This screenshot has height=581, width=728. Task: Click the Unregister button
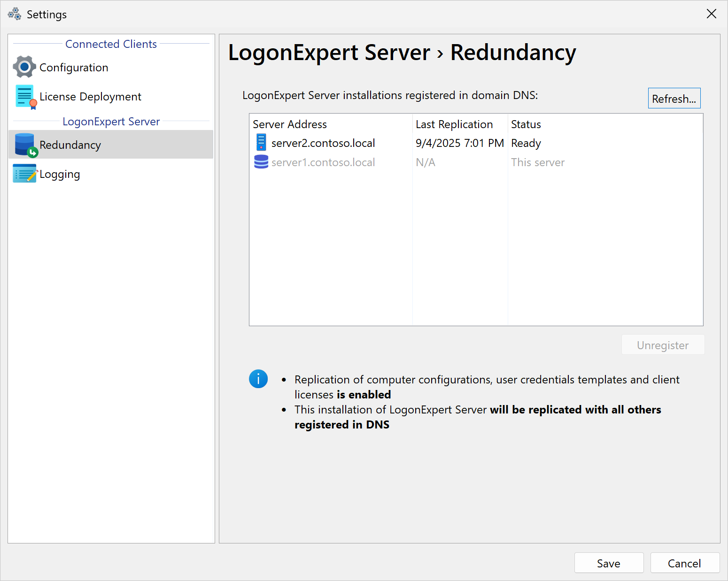click(662, 345)
